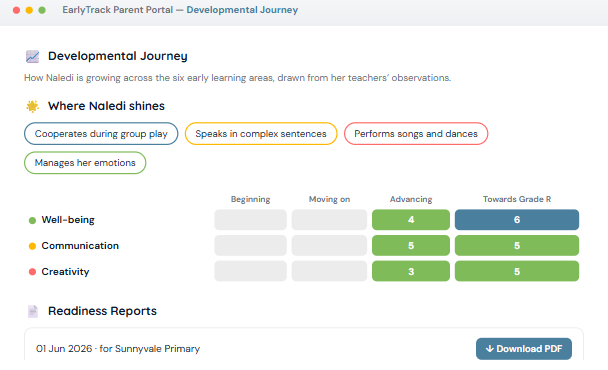Click the Advancing column header

point(411,199)
